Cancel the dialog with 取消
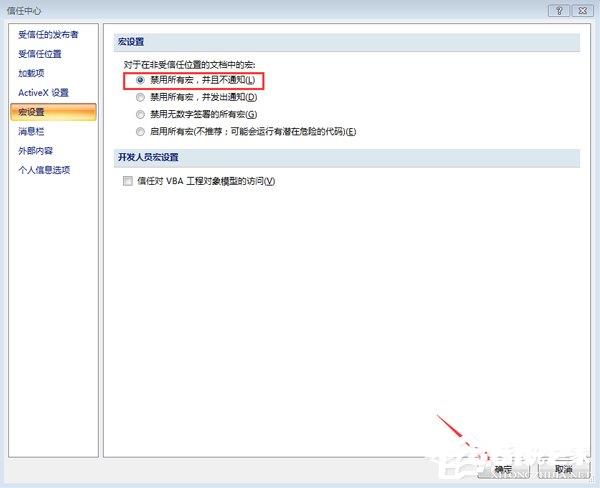This screenshot has width=600, height=488. click(x=563, y=469)
